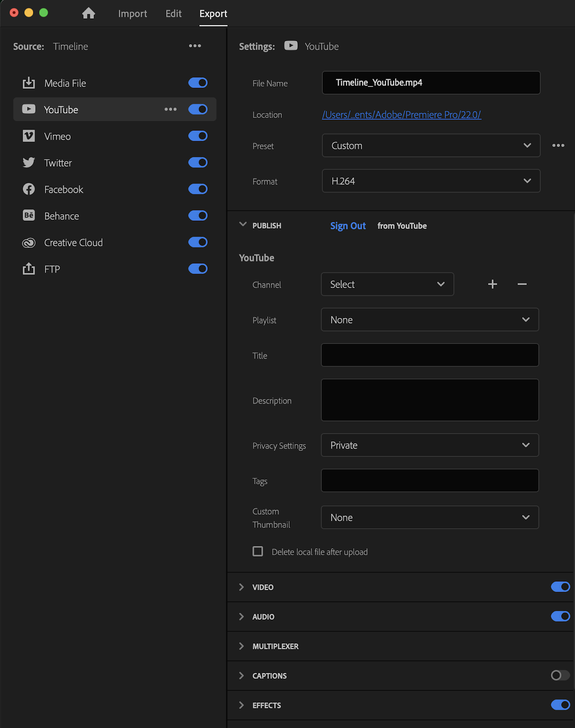575x728 pixels.
Task: Disable AUDIO export toggle
Action: tap(560, 617)
